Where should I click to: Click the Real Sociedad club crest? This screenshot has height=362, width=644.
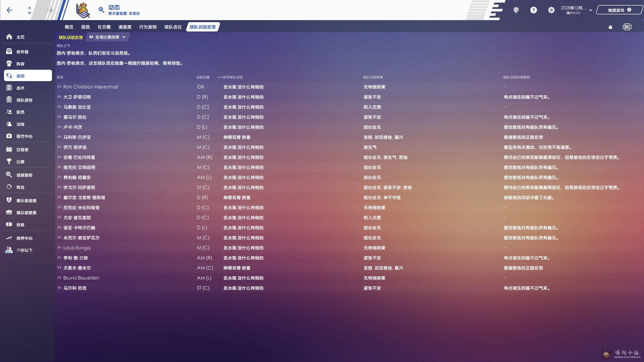pyautogui.click(x=83, y=10)
